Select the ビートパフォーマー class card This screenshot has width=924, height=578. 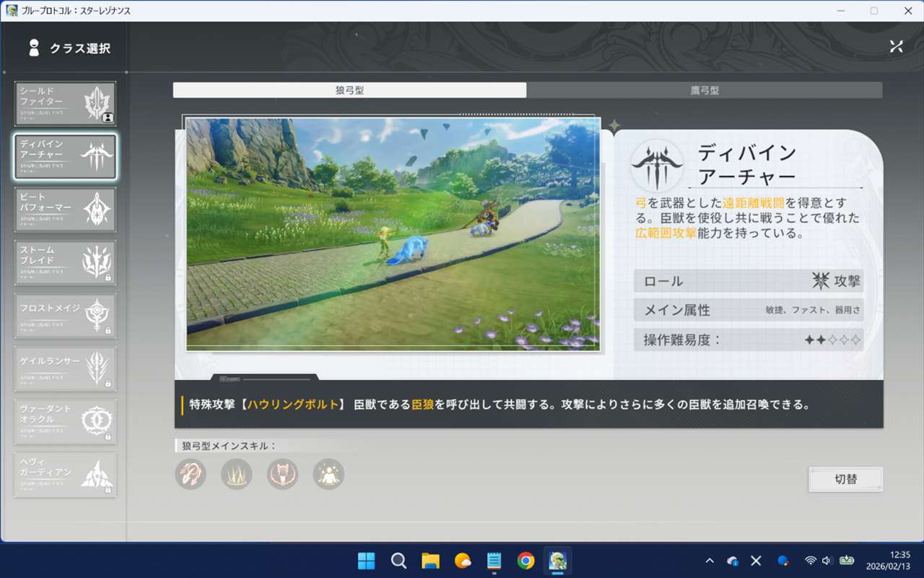(x=65, y=210)
